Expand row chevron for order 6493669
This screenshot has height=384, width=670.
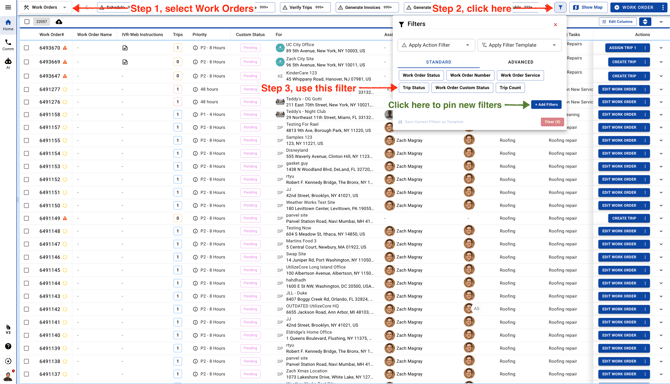pos(661,62)
